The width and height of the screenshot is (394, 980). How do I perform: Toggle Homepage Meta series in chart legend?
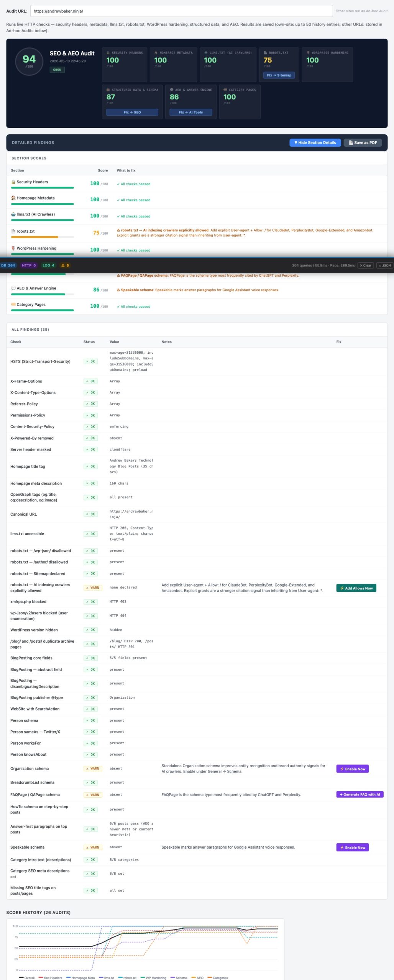pyautogui.click(x=80, y=978)
